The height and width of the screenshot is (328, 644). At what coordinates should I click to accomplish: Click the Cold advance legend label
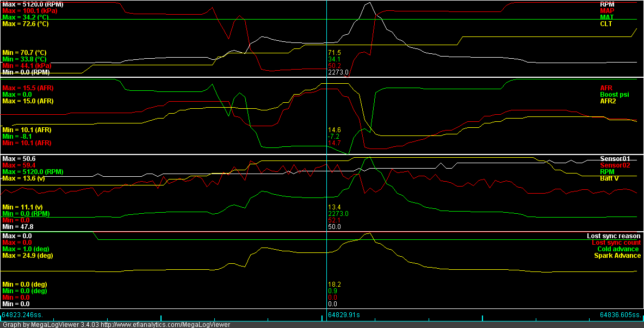(x=618, y=249)
